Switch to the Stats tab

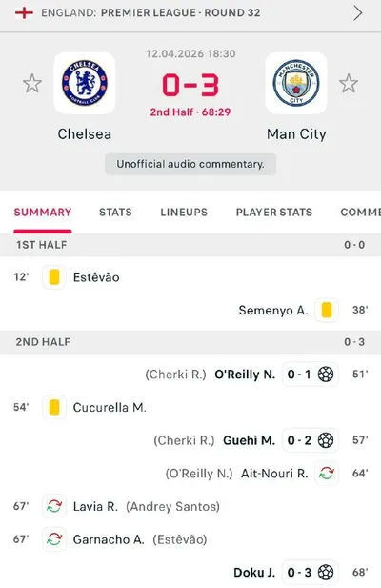coord(115,213)
